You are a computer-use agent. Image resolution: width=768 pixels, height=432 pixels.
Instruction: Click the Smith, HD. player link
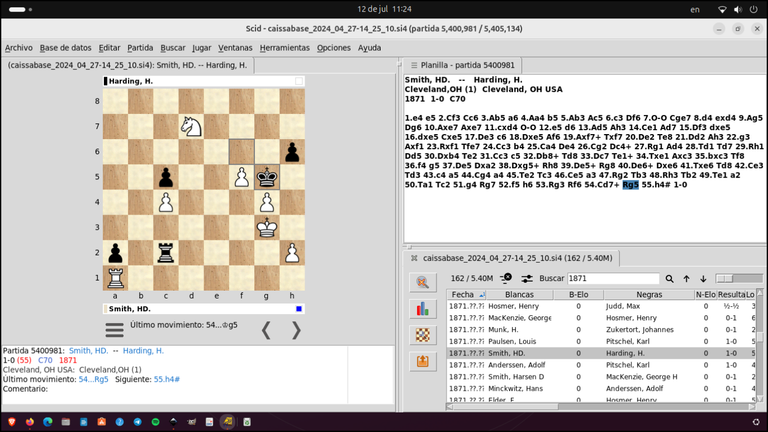[88, 351]
